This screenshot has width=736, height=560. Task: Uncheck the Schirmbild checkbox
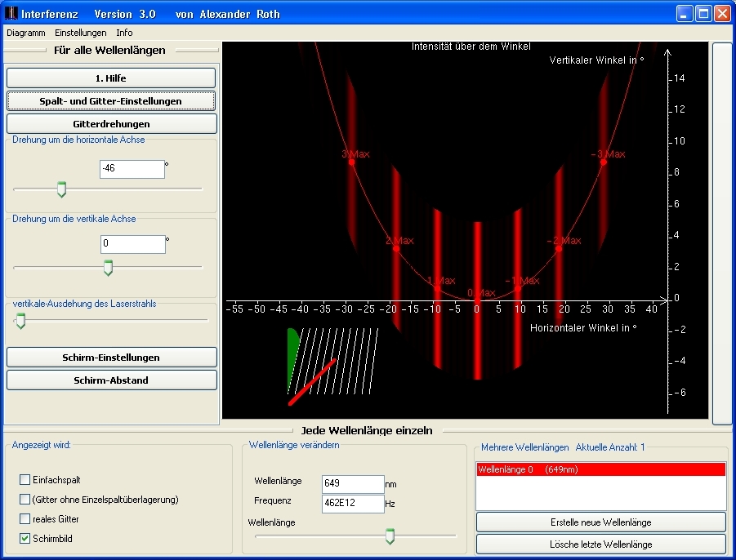tap(25, 539)
